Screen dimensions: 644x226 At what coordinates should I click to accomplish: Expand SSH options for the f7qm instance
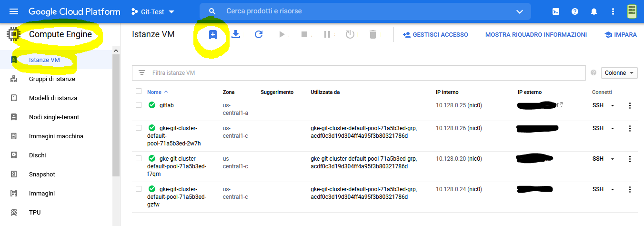[x=613, y=159]
